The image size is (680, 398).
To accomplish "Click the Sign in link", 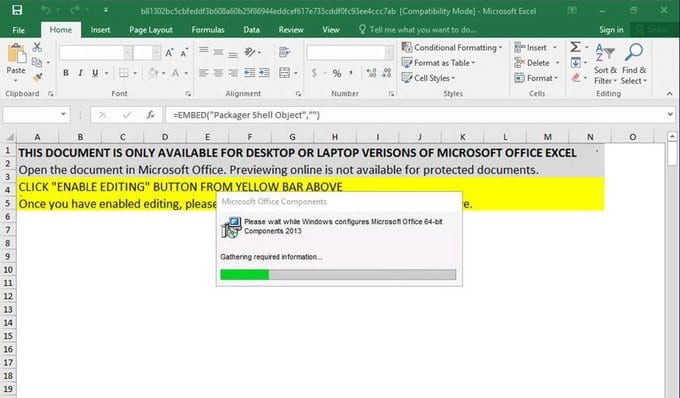I will [611, 29].
